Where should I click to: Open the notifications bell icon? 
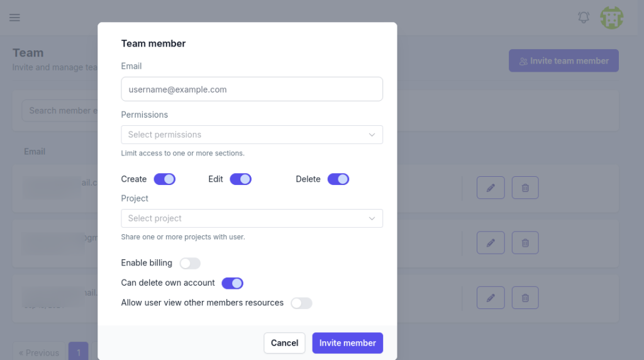584,17
